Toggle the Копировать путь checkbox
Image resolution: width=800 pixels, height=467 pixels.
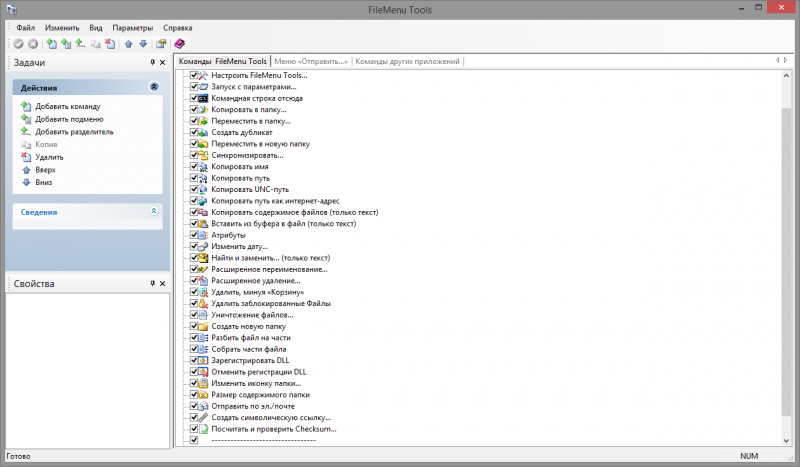(194, 178)
